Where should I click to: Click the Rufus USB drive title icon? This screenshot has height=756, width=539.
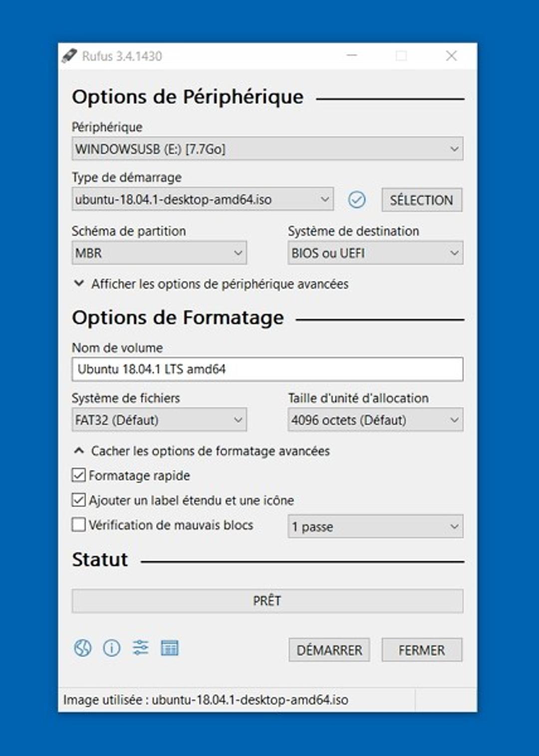tap(69, 56)
